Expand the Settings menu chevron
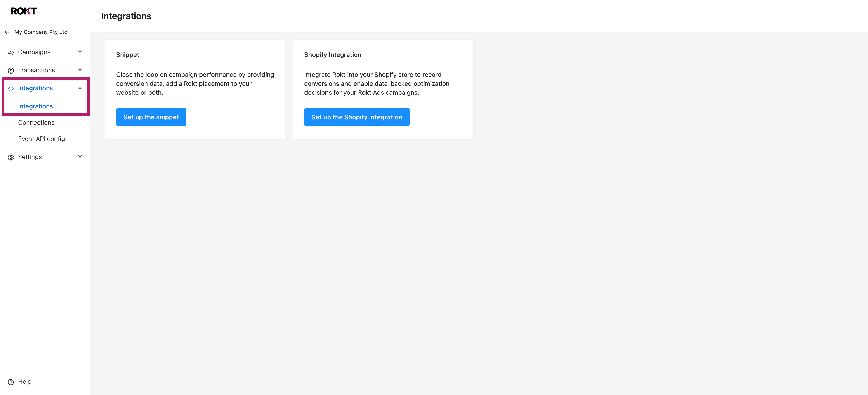 pos(80,157)
